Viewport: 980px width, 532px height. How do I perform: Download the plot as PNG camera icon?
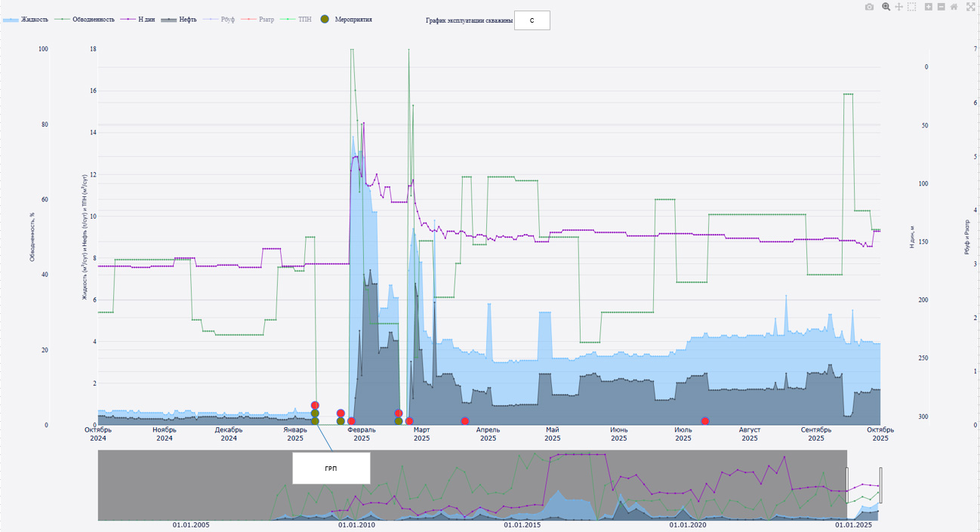(x=869, y=7)
